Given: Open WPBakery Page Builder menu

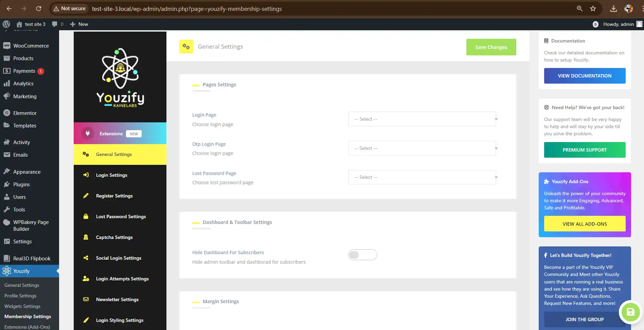Looking at the screenshot, I should coord(30,225).
